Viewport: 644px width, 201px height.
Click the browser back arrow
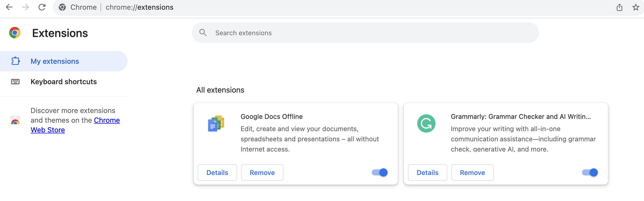point(9,7)
